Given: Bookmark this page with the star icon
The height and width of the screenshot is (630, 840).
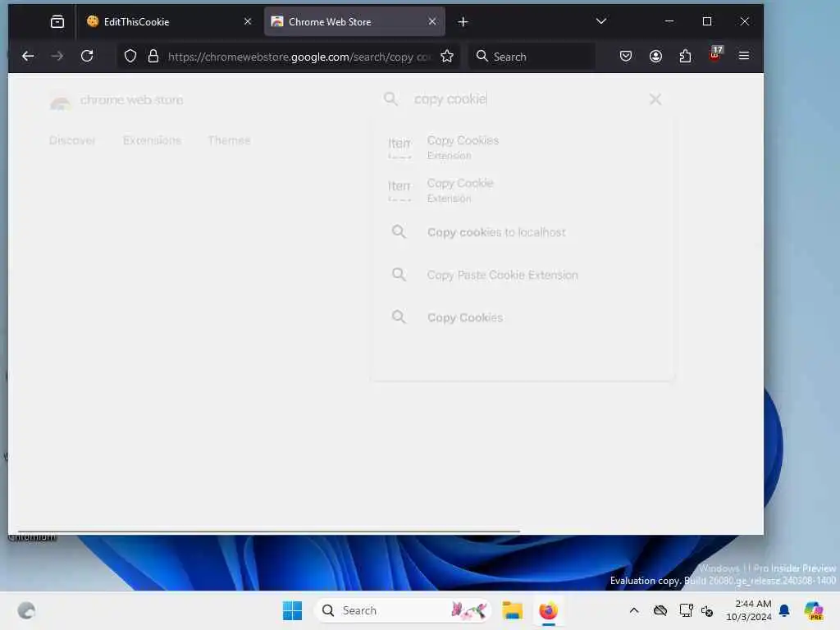Looking at the screenshot, I should 447,57.
